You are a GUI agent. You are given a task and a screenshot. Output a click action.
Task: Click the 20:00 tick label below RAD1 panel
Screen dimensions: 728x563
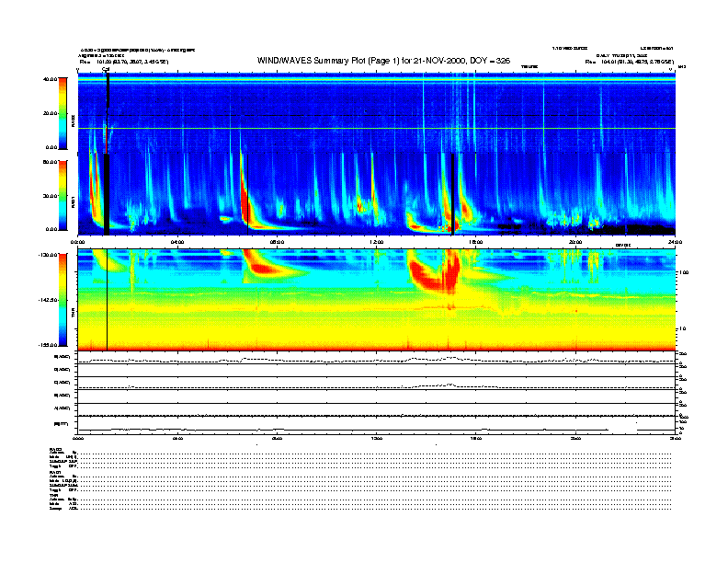(x=575, y=242)
